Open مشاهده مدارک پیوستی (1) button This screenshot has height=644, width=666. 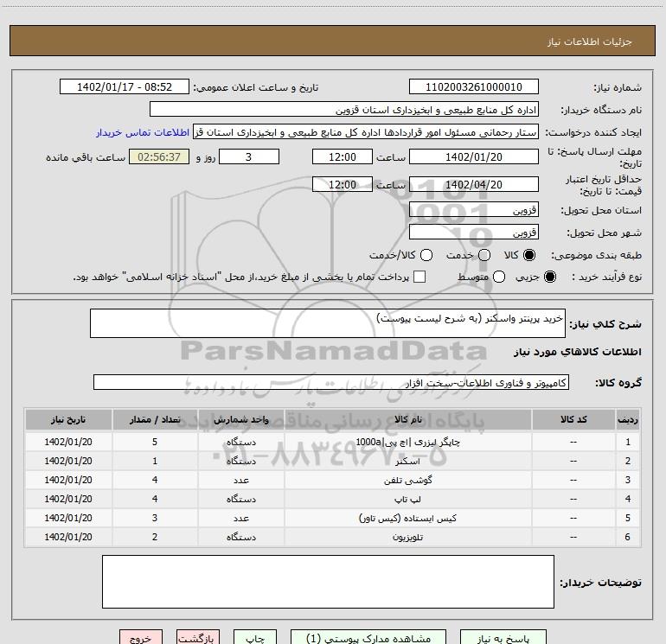(368, 638)
